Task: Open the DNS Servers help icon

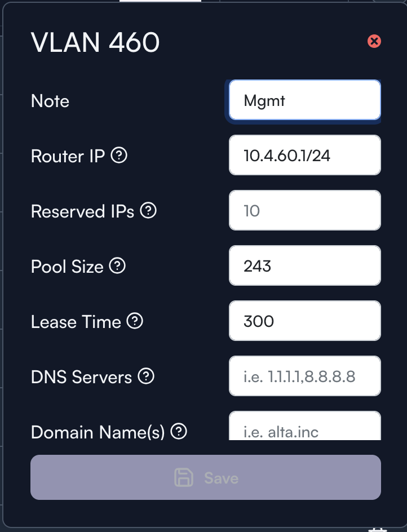Action: (146, 376)
